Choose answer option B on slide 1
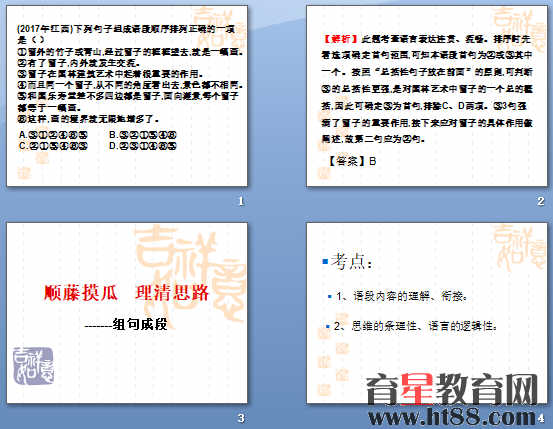Viewport: 553px width, 429px height. 143,135
